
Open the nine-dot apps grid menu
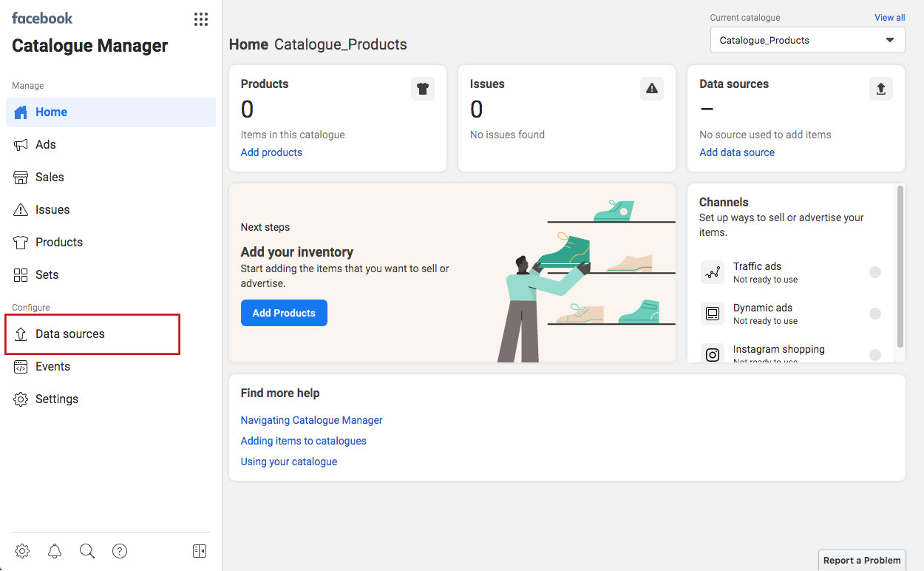pyautogui.click(x=201, y=19)
